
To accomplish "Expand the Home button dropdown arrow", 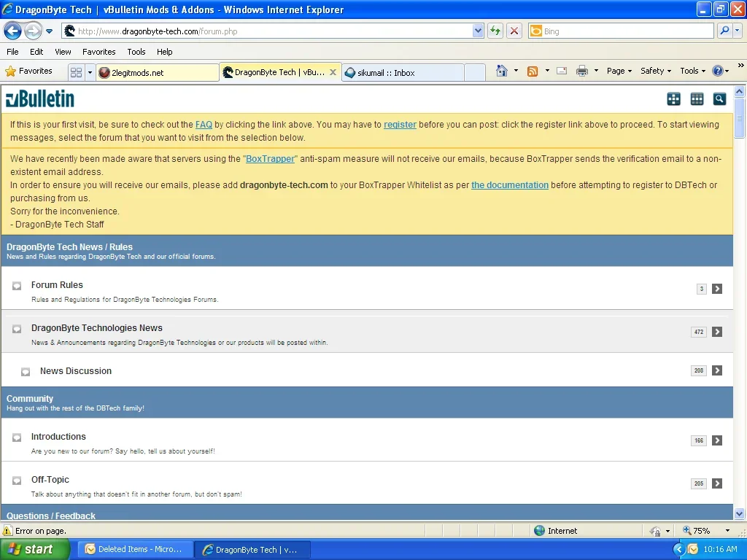I will coord(516,71).
